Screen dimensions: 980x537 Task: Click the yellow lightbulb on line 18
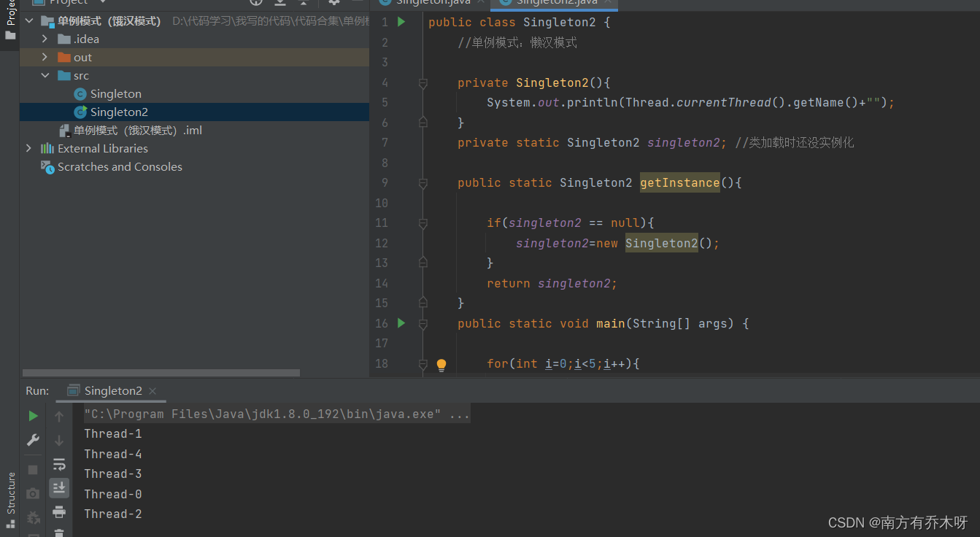click(x=441, y=364)
